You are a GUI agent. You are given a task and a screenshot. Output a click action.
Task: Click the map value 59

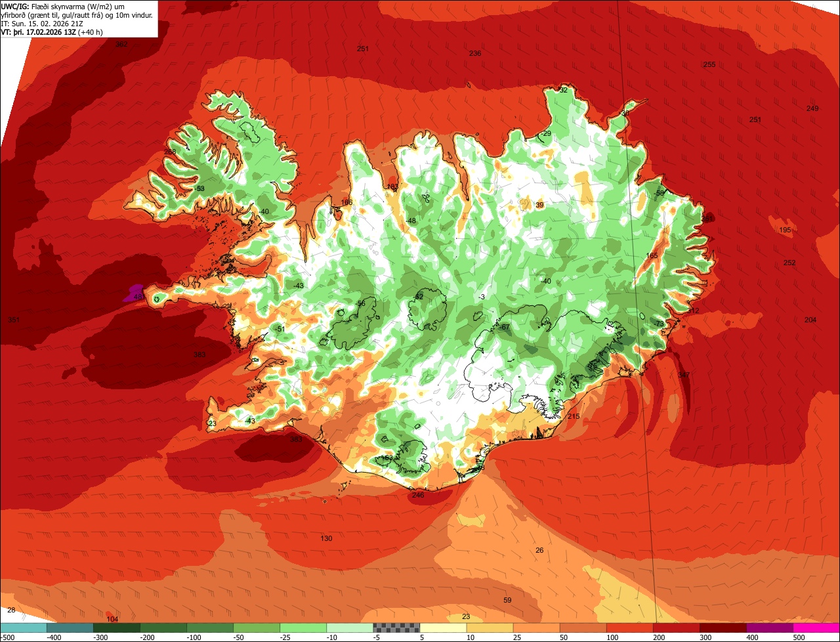coord(507,600)
